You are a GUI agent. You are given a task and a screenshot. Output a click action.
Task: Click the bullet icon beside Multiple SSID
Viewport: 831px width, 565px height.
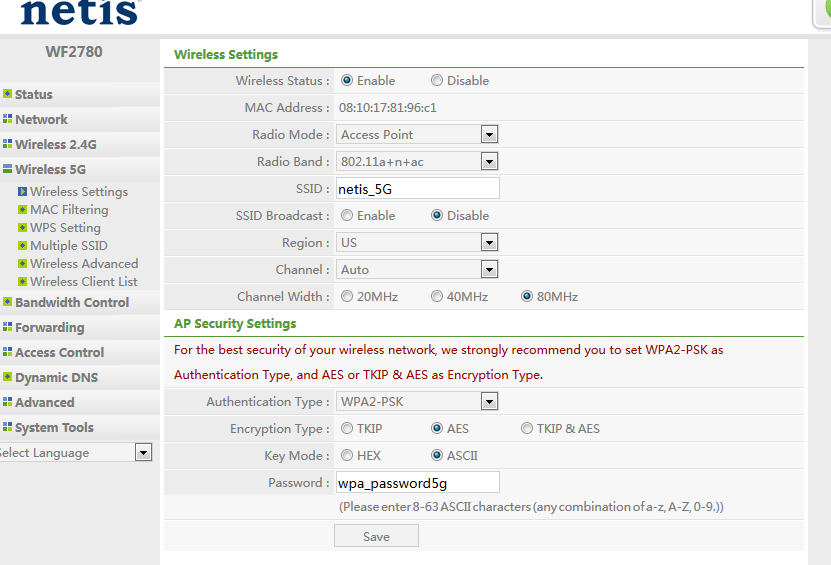point(22,245)
